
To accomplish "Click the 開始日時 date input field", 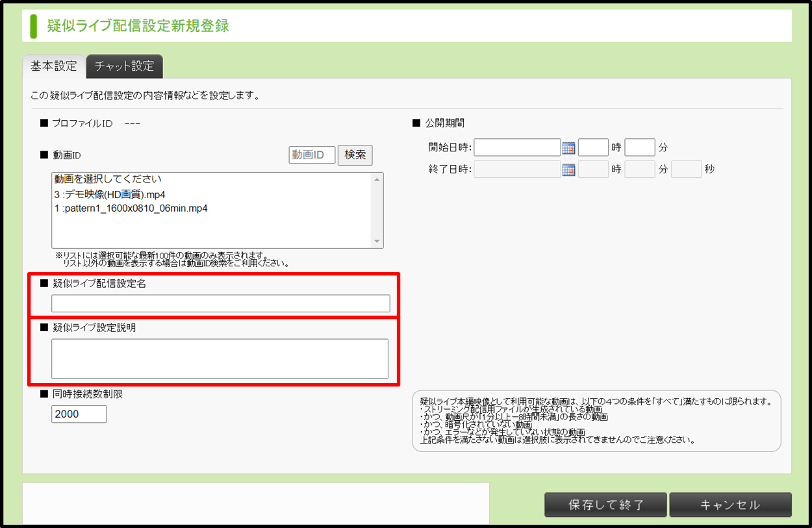I will pyautogui.click(x=517, y=148).
